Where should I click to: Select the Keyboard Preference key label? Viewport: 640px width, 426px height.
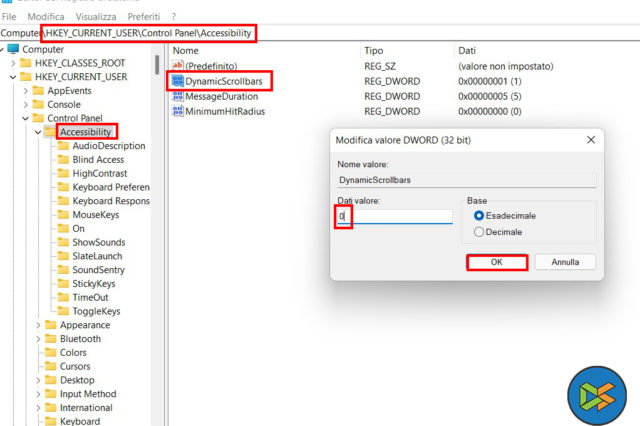[x=111, y=187]
